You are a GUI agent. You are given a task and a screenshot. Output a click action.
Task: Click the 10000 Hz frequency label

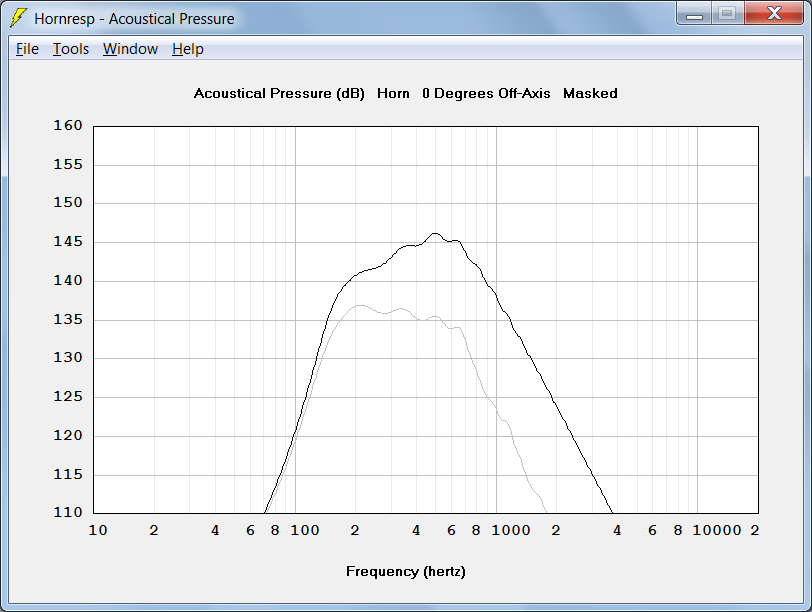tap(717, 531)
